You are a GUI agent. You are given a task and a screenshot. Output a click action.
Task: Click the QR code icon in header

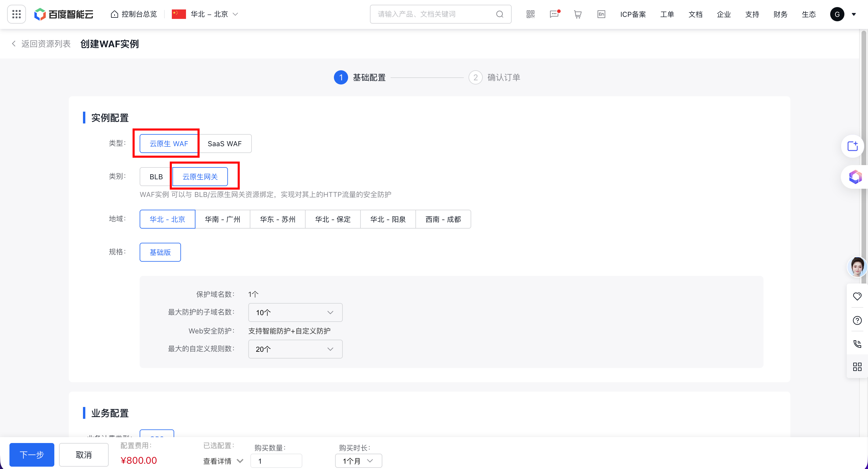tap(530, 14)
